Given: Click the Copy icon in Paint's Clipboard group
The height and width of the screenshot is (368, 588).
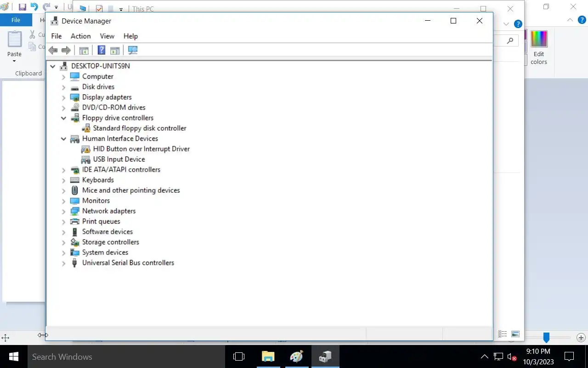Looking at the screenshot, I should pos(32,46).
